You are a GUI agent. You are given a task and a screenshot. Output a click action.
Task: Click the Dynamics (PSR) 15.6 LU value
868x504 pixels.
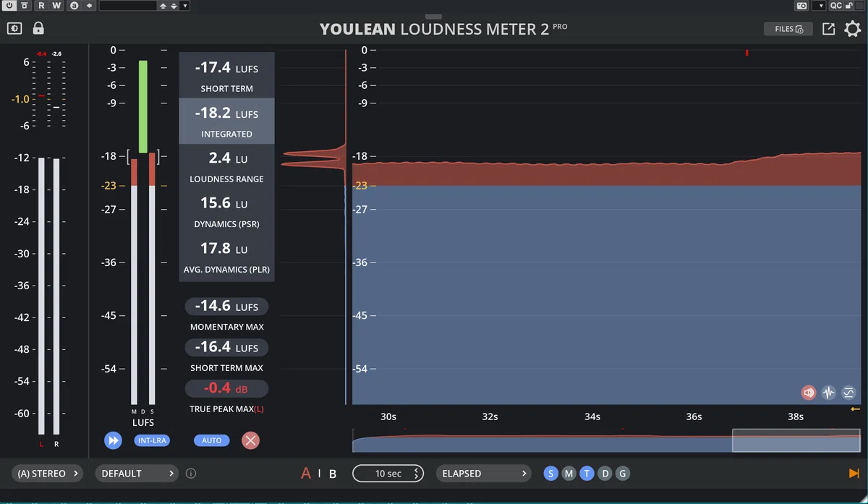[226, 211]
